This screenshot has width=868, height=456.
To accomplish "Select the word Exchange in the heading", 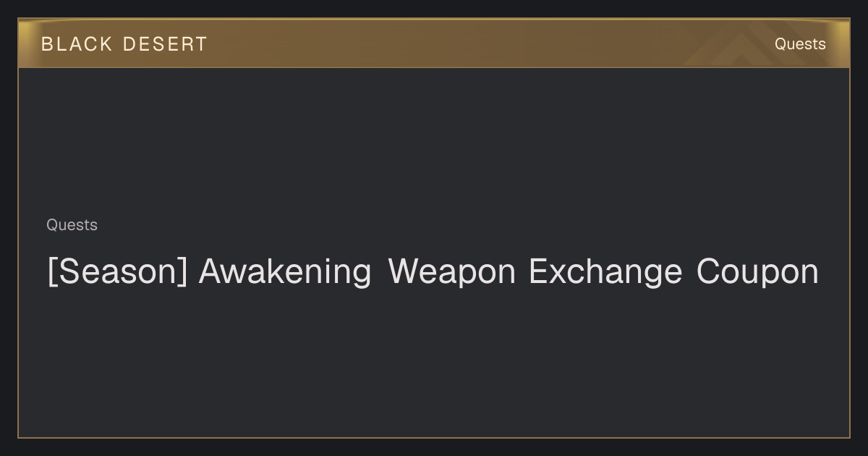I will 605,273.
